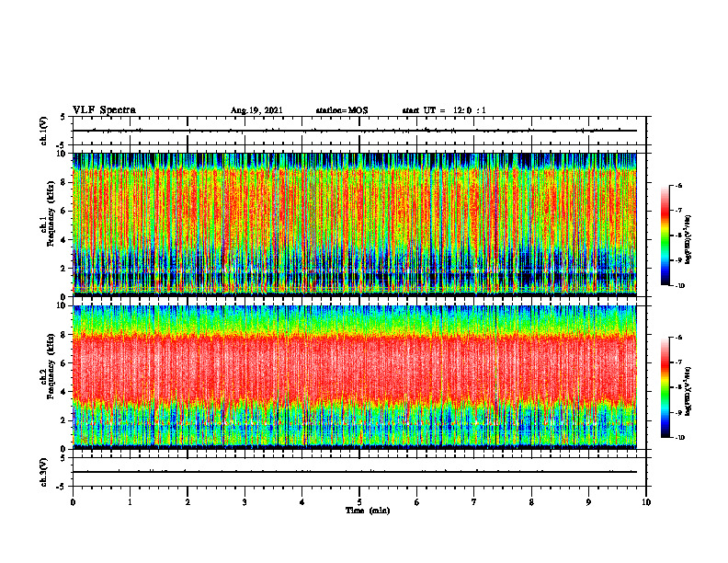Click the "-10" label on ch.1 color bar
The image size is (728, 563).
click(679, 286)
